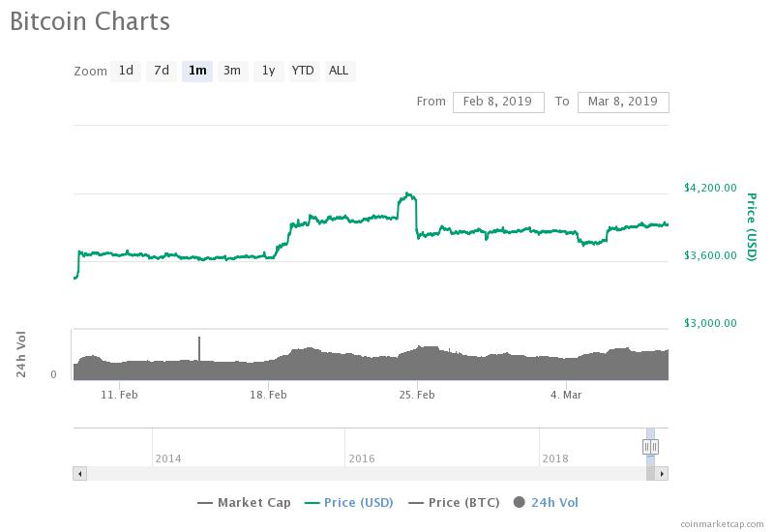Click the From date field

pyautogui.click(x=498, y=102)
